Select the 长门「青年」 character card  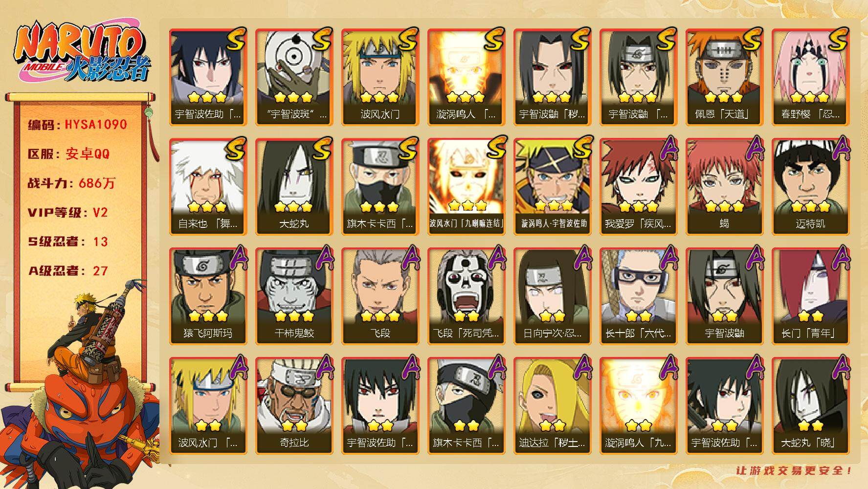pyautogui.click(x=810, y=296)
